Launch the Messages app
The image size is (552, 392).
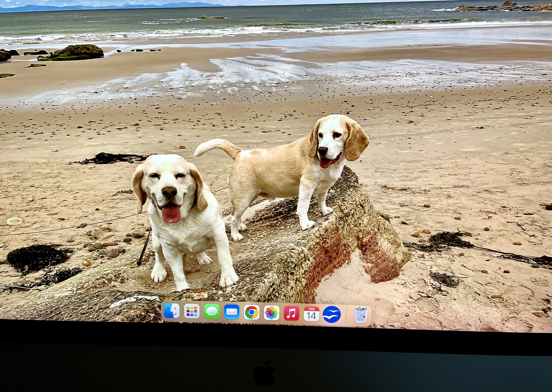pyautogui.click(x=212, y=312)
